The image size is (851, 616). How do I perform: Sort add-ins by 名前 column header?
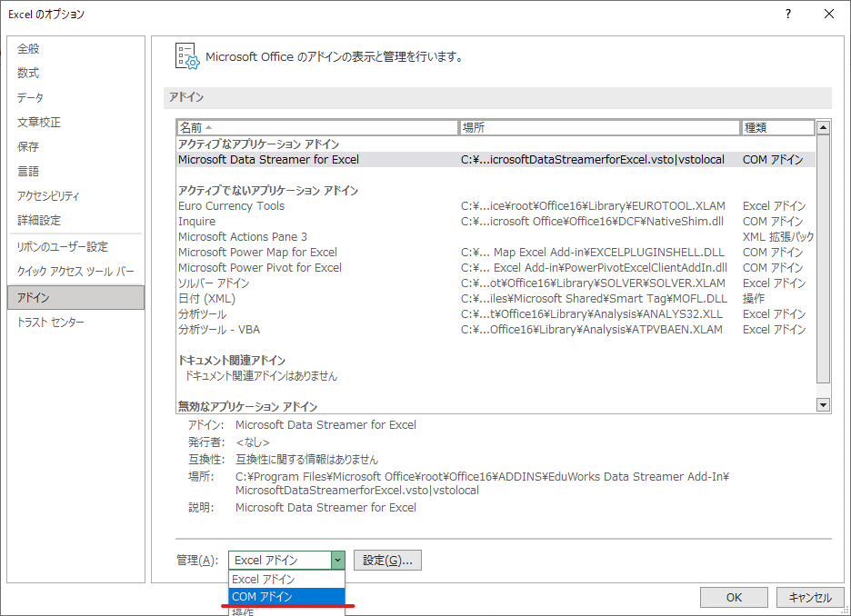click(317, 127)
